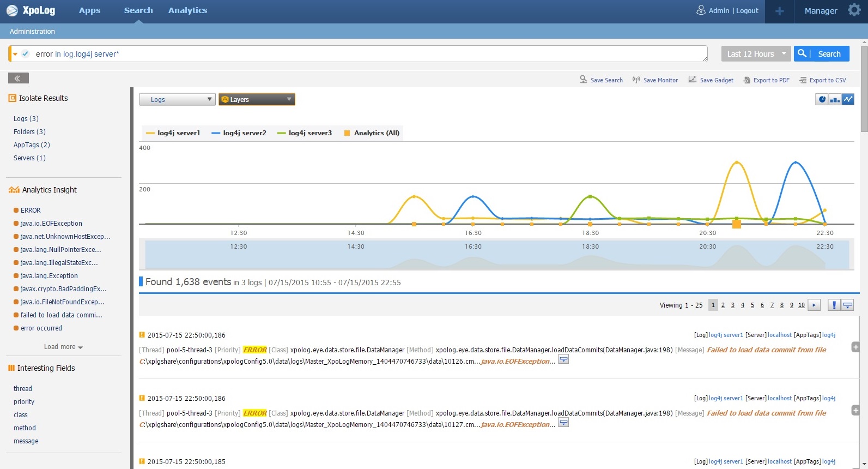Open the Manager settings gear
Image resolution: width=868 pixels, height=469 pixels.
click(x=854, y=10)
